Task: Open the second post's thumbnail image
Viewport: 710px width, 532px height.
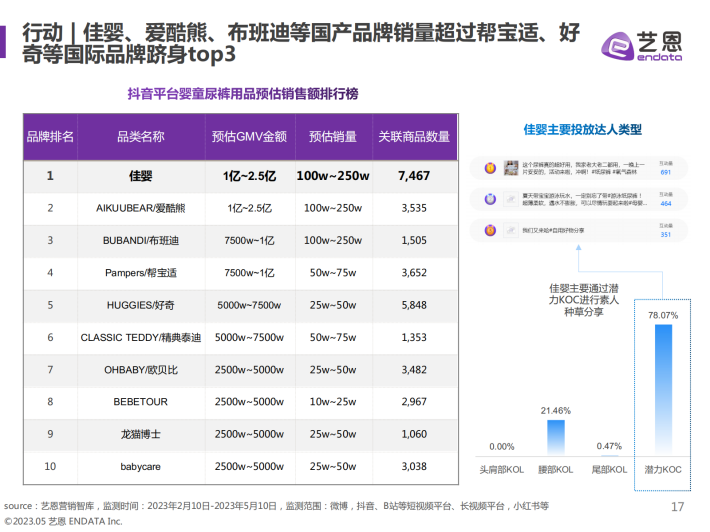Action: pos(511,199)
